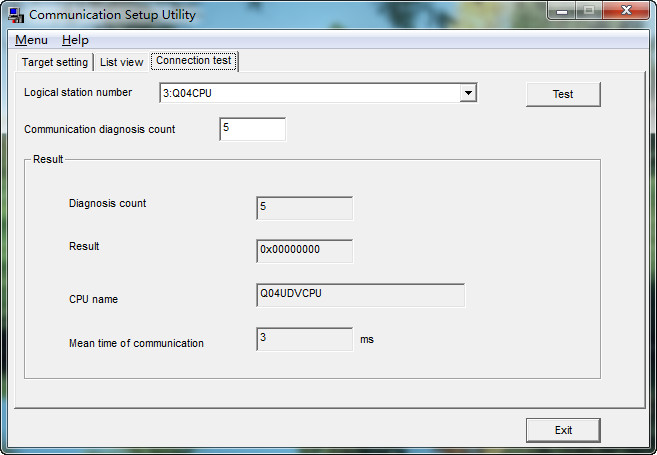
Task: Click the Mean time of communication field
Action: click(x=305, y=339)
